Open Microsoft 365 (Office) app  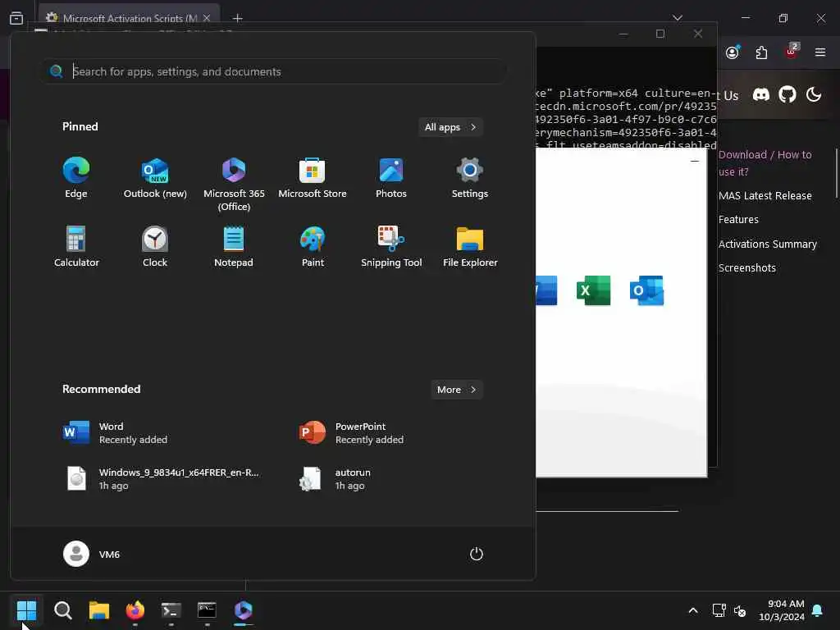234,185
